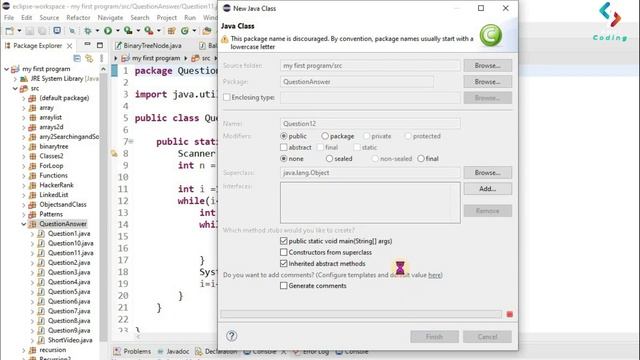640x360 pixels.
Task: Click the help question mark icon
Action: pyautogui.click(x=231, y=336)
